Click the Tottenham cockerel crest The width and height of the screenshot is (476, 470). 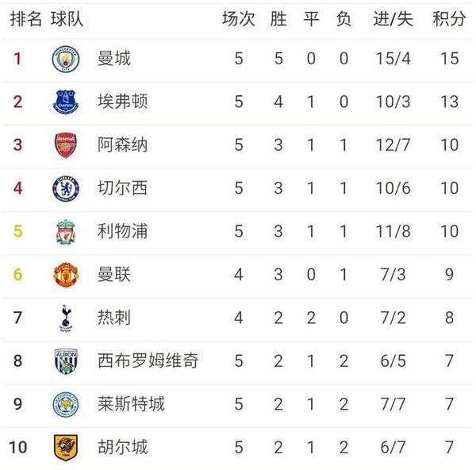[x=65, y=318]
